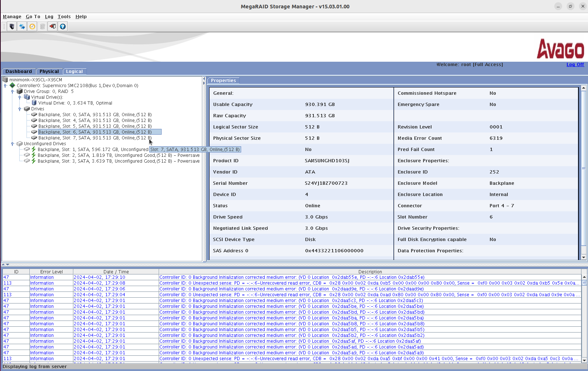Viewport: 588px width, 371px height.
Task: Click the ID column header in log
Action: pos(16,272)
